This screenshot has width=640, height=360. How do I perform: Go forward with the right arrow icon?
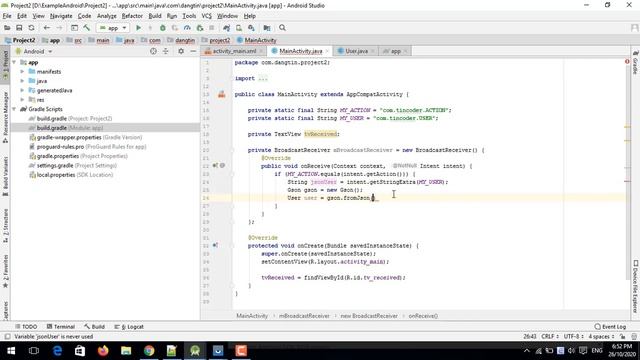click(x=59, y=28)
